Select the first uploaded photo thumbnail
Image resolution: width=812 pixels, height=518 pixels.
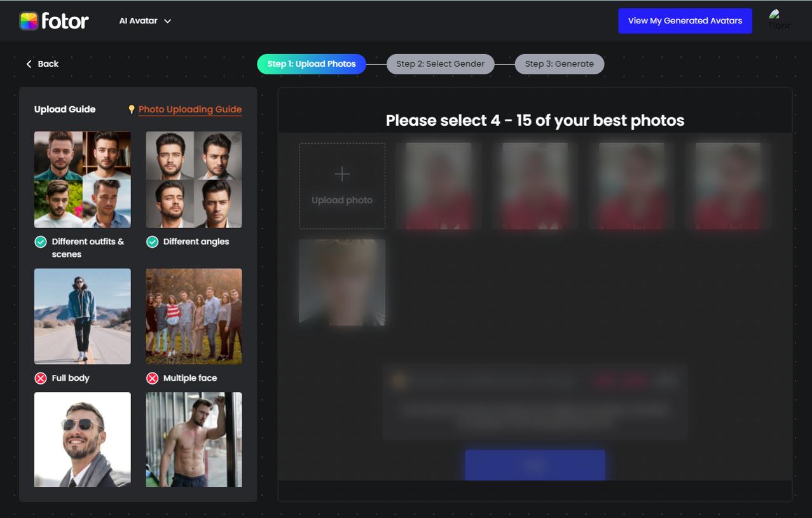pyautogui.click(x=438, y=186)
